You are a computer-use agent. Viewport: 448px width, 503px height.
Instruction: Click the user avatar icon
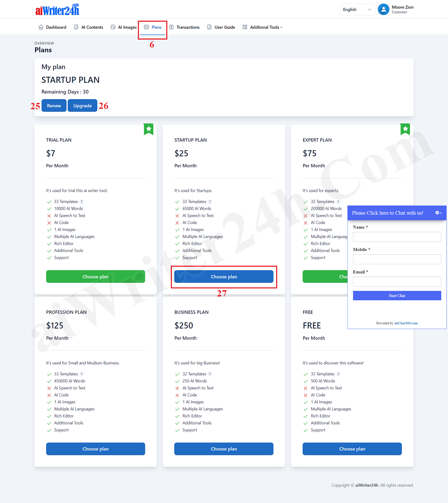pos(384,9)
